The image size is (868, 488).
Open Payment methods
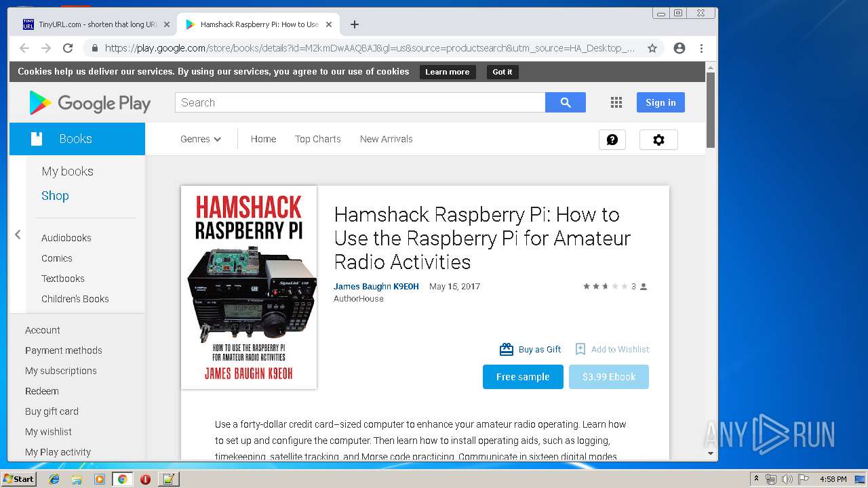63,350
